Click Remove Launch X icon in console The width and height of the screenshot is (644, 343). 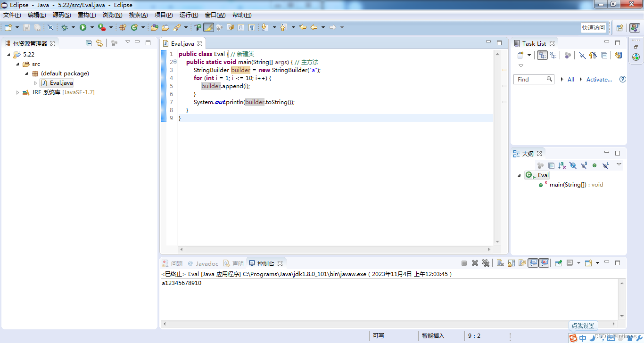click(x=475, y=263)
